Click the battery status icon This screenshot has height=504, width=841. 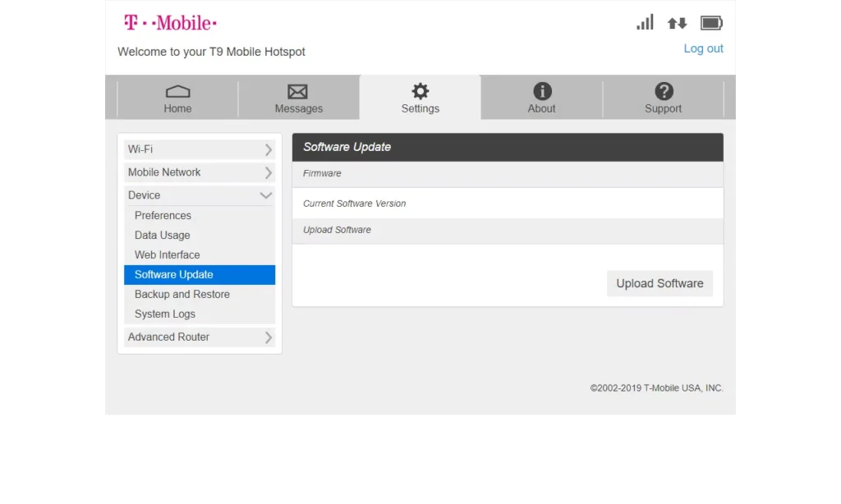coord(711,23)
